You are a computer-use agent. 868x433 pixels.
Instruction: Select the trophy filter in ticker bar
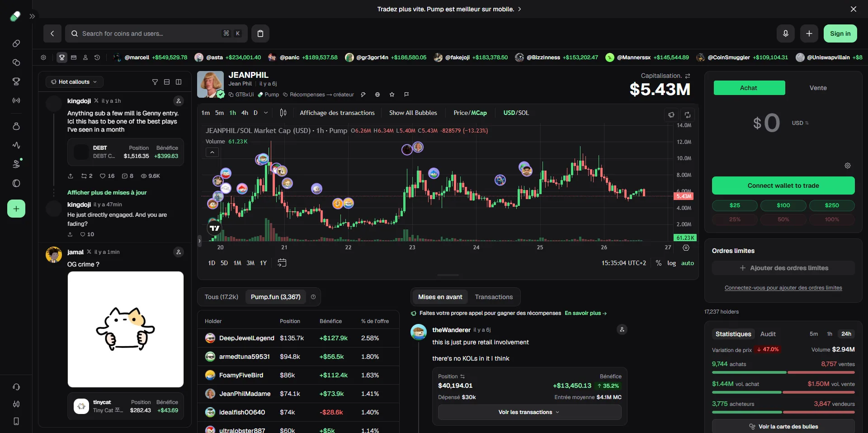pos(62,57)
